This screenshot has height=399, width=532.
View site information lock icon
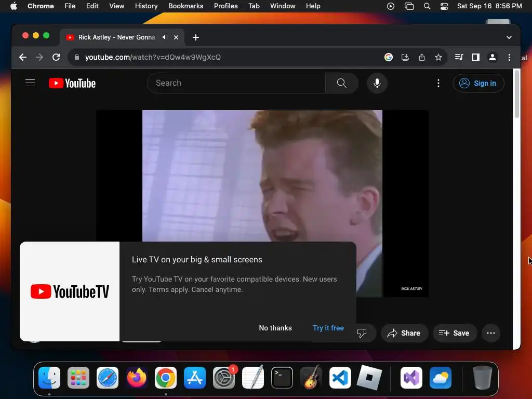(x=77, y=57)
